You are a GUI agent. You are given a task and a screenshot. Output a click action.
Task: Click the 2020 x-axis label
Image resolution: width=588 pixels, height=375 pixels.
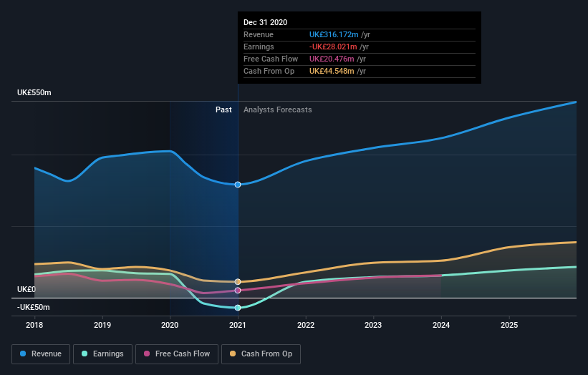(170, 325)
